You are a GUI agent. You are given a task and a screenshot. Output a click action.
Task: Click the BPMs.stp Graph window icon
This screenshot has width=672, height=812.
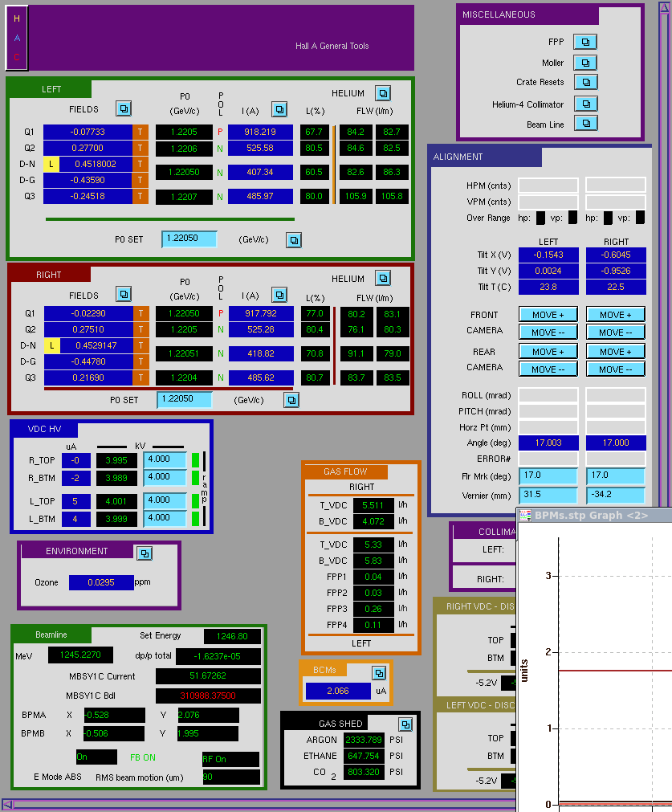[x=525, y=516]
